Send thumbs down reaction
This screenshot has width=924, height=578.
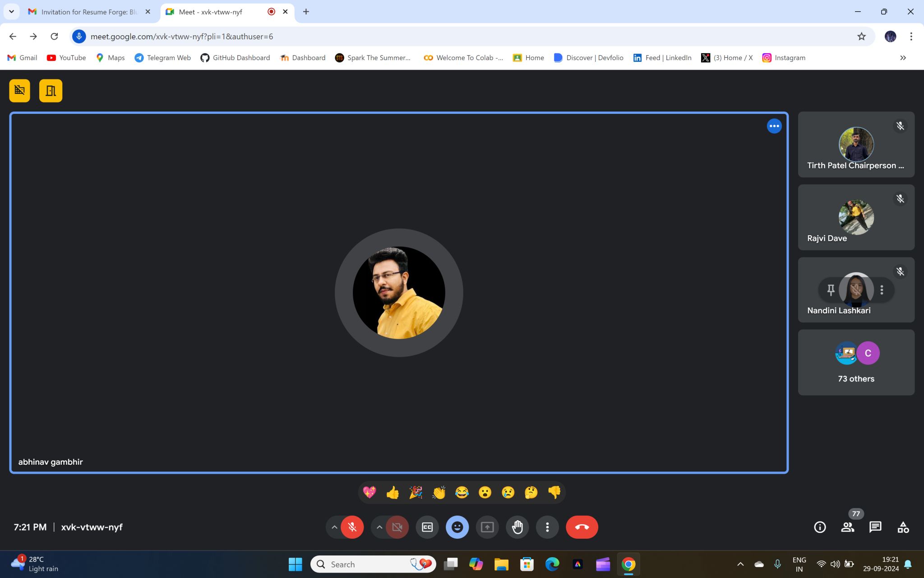click(554, 492)
